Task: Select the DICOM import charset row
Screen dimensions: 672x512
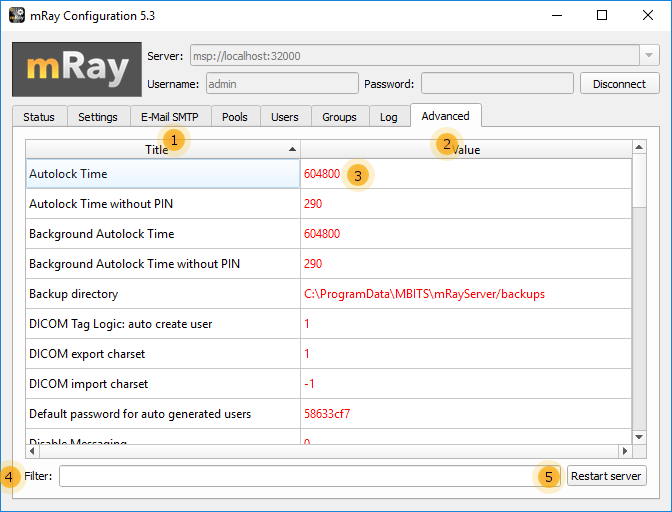Action: pos(163,383)
